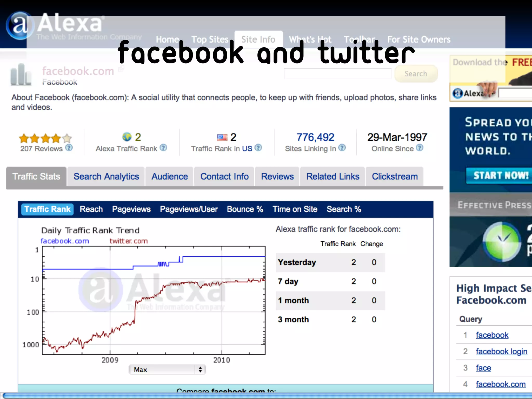Click the Search button
The height and width of the screenshot is (399, 532).
tap(416, 74)
